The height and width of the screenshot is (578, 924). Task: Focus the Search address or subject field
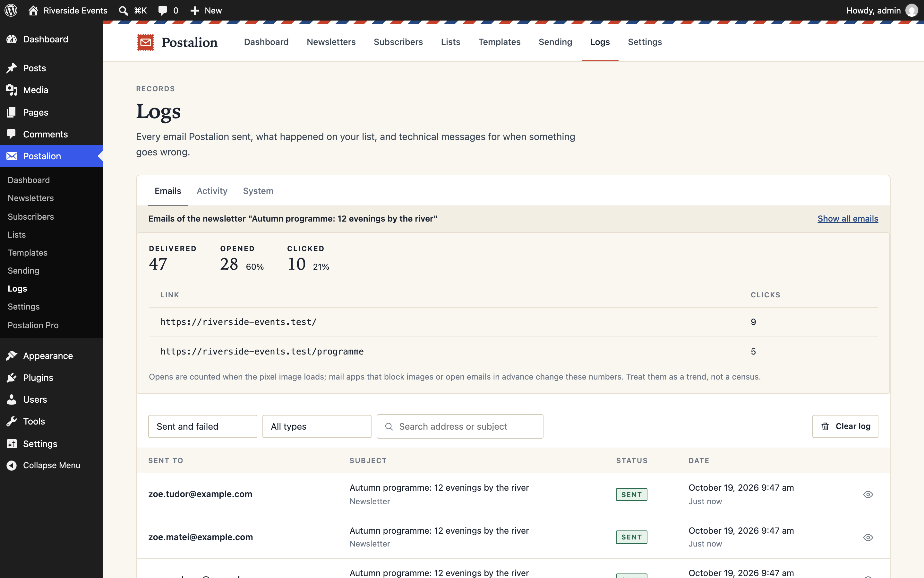(460, 426)
